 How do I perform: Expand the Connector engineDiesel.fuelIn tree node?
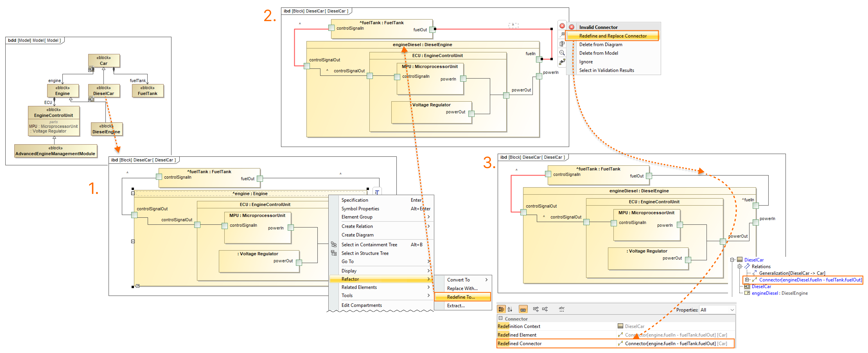coord(747,280)
